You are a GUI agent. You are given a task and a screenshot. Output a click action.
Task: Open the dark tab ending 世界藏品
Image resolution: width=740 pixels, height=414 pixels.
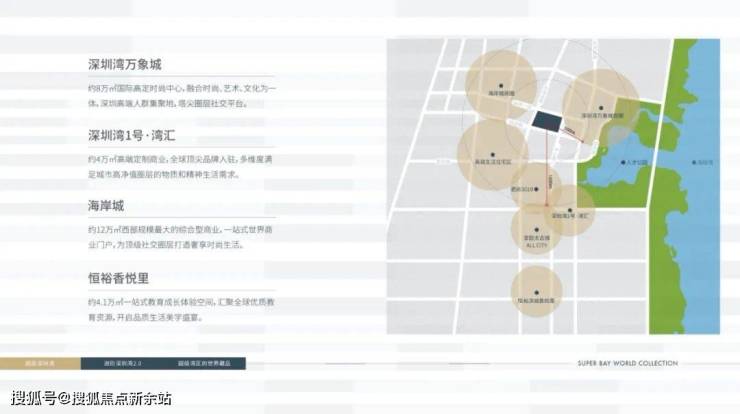204,363
